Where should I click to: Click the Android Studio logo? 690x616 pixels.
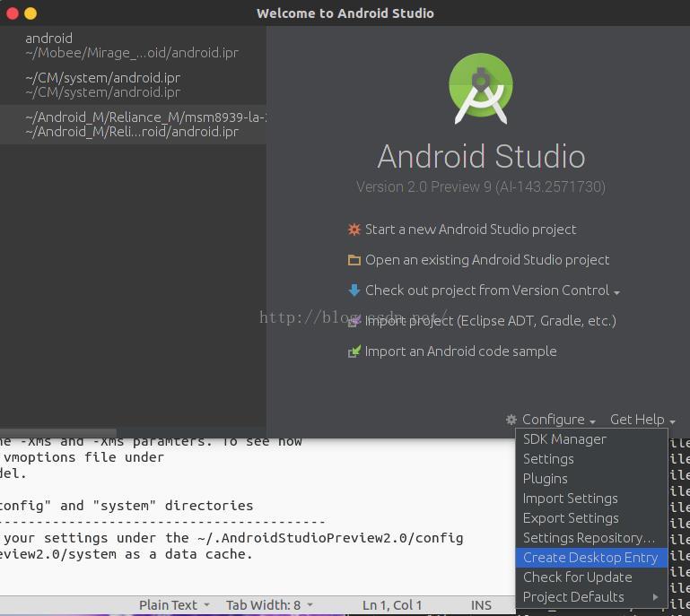coord(481,89)
